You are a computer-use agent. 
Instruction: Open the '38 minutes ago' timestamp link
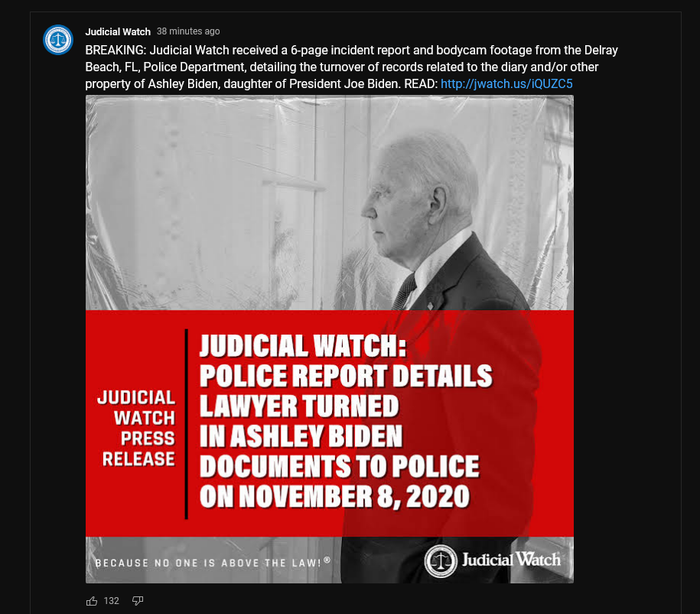pyautogui.click(x=188, y=31)
